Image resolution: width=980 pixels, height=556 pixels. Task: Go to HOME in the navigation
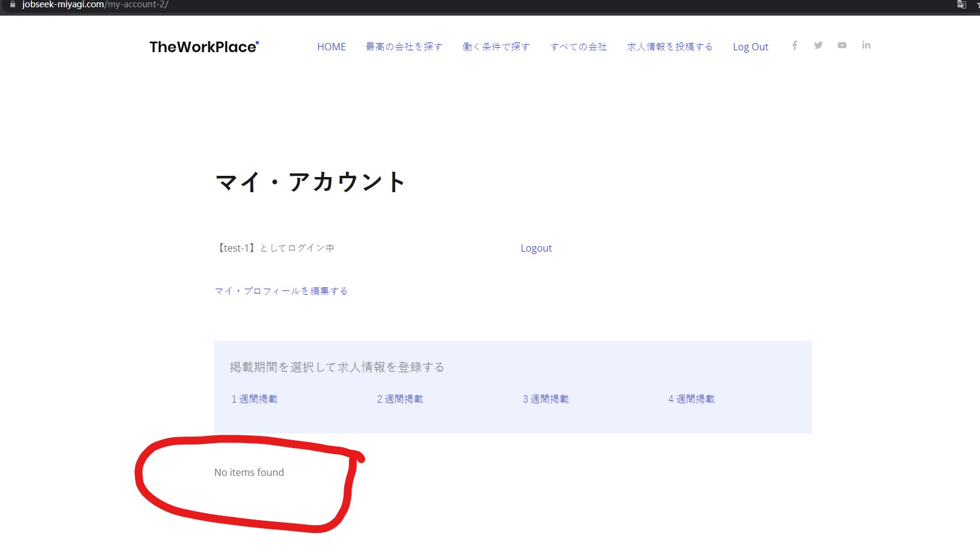(x=332, y=47)
